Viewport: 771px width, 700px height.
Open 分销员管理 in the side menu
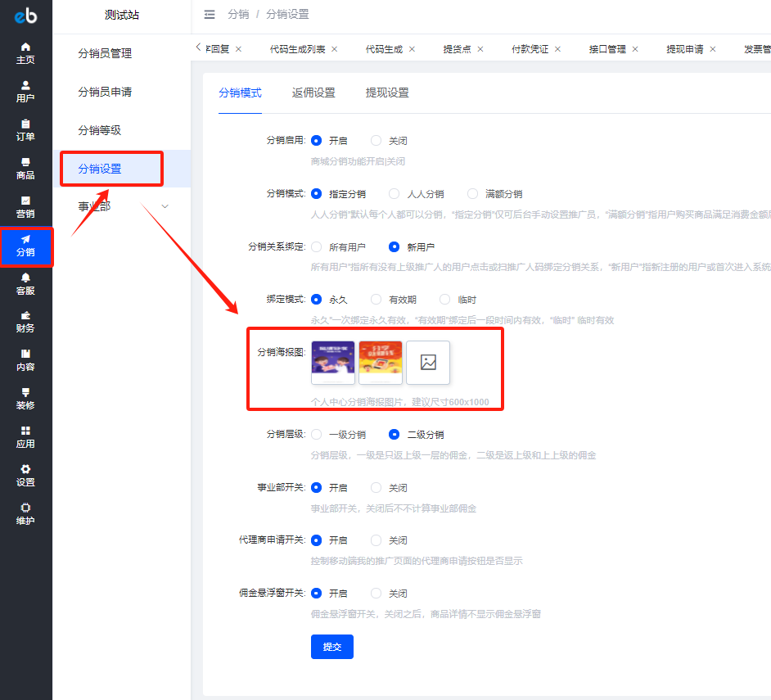105,53
